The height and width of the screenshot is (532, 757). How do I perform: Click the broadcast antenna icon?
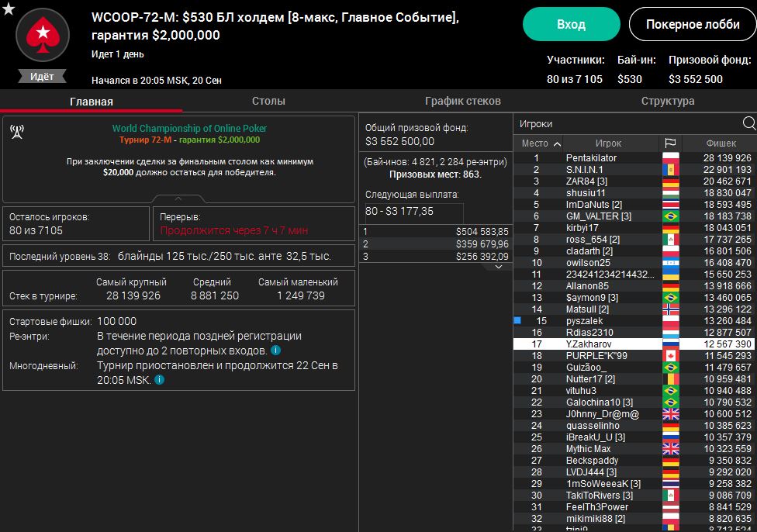tap(17, 132)
